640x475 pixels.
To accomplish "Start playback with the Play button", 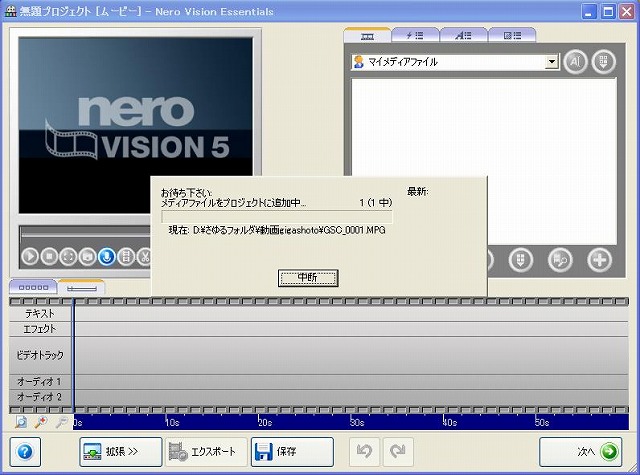I will tap(30, 257).
